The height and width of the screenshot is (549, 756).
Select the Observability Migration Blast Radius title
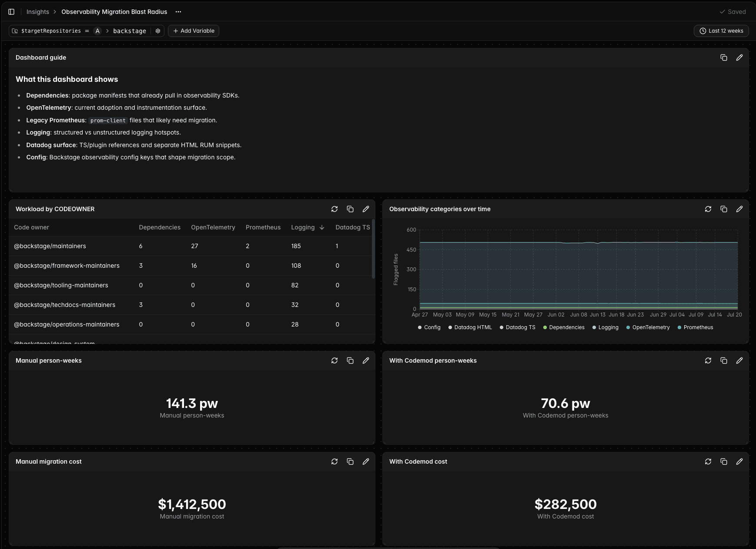pyautogui.click(x=114, y=12)
